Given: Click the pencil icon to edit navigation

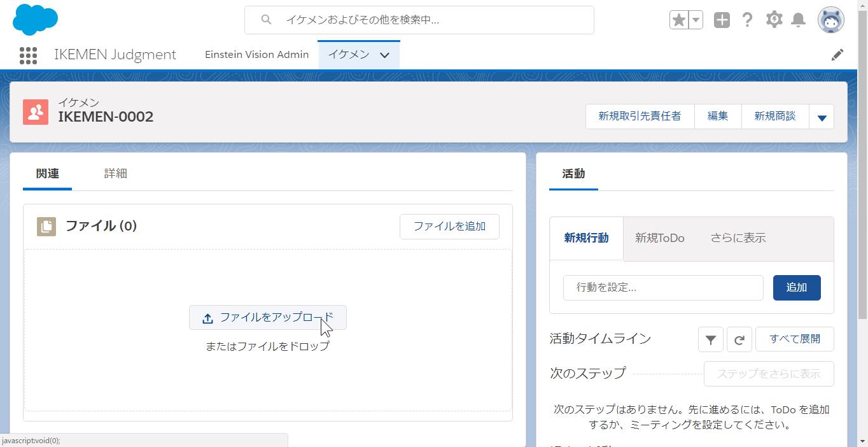Looking at the screenshot, I should (x=837, y=55).
